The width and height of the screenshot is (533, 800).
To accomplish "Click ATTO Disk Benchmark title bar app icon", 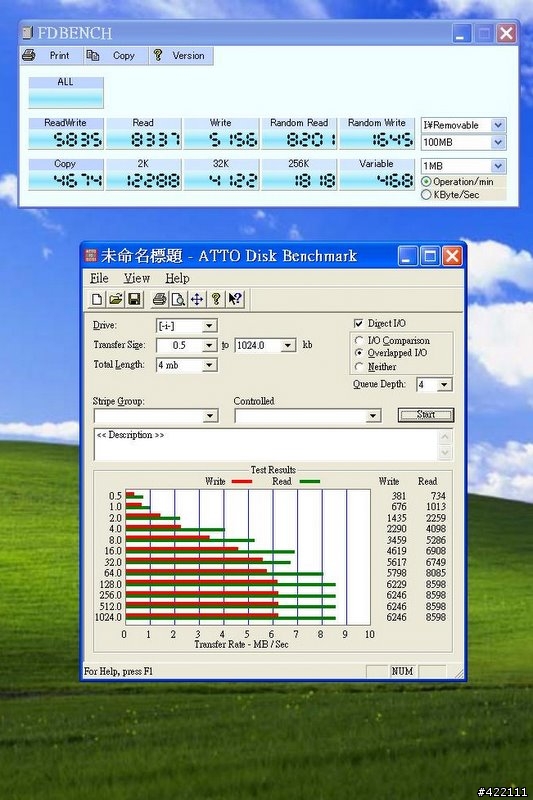I will tap(91, 256).
